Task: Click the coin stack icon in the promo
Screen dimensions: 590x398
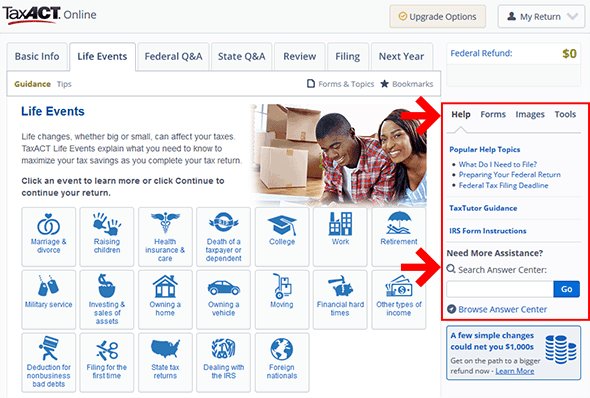Action: tap(561, 350)
